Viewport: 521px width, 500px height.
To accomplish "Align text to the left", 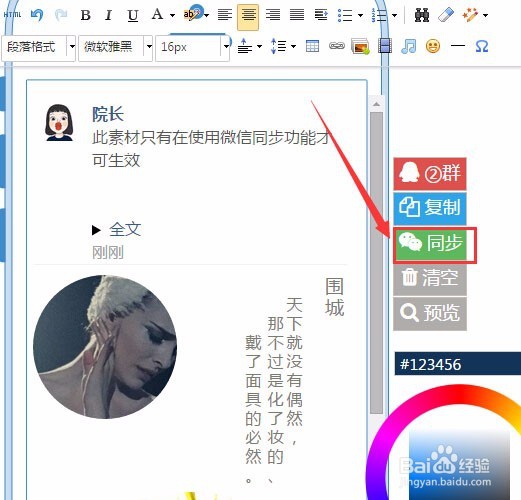I will tap(225, 15).
